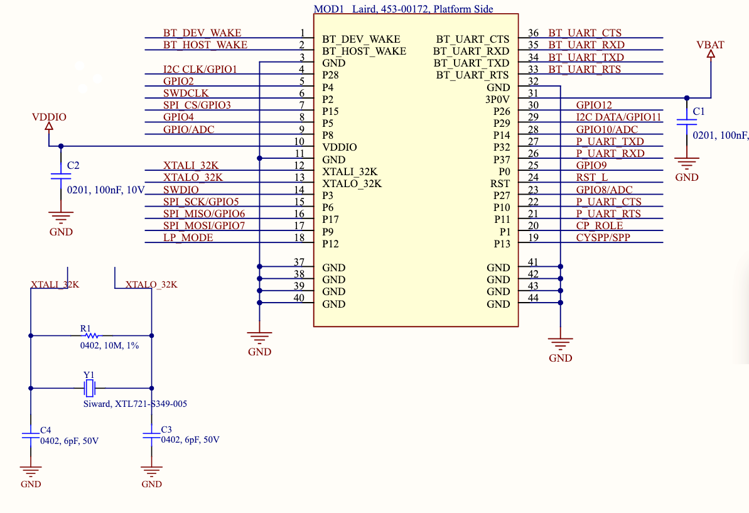Select the RST_L net label
This screenshot has width=749, height=513.
click(592, 178)
